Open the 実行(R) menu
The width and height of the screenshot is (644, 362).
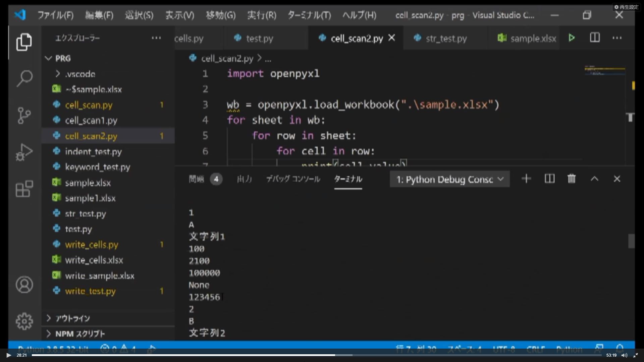pyautogui.click(x=262, y=15)
